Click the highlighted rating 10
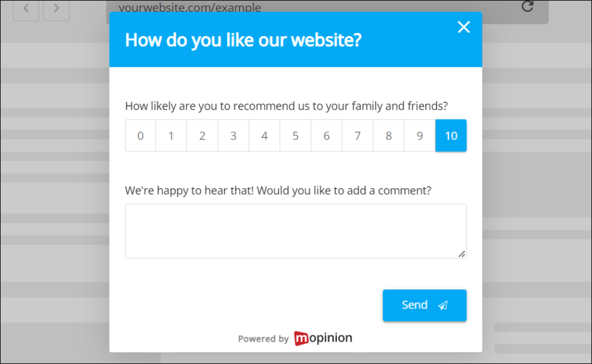592x364 pixels. [451, 136]
